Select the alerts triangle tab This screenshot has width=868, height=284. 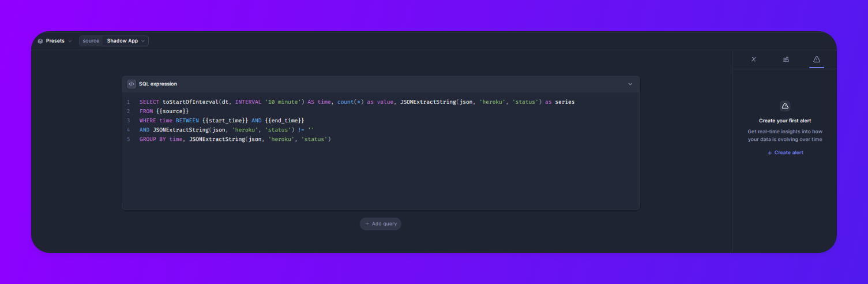point(817,59)
